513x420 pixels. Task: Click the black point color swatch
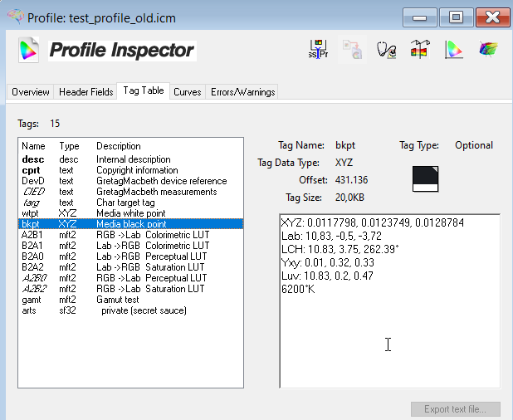(425, 178)
